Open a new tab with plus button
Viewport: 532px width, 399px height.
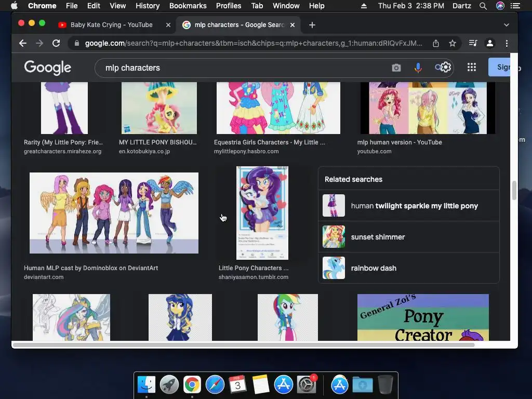(x=312, y=25)
